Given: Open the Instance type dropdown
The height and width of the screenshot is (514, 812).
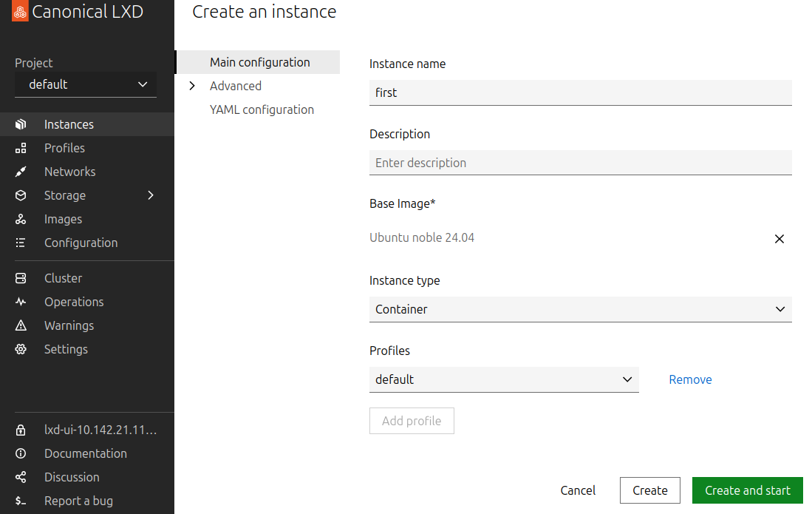Looking at the screenshot, I should pos(580,309).
